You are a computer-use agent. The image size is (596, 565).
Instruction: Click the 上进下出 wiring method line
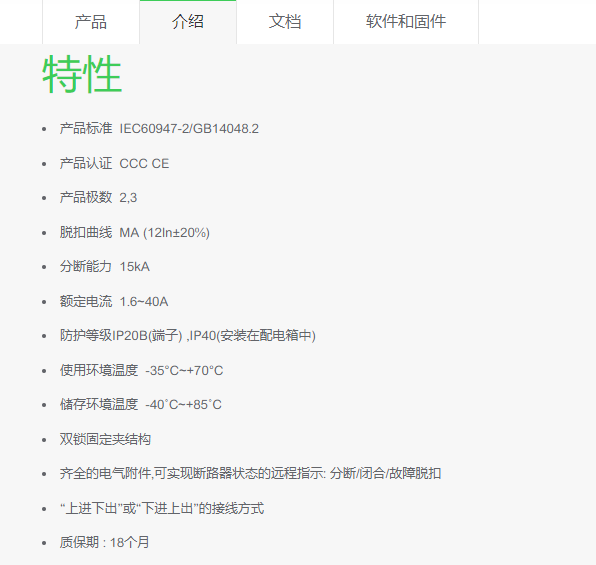[162, 508]
